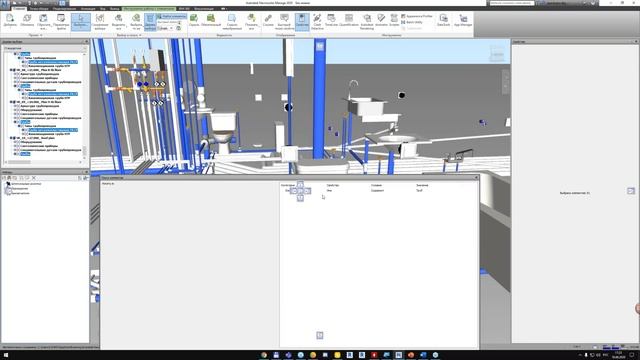The width and height of the screenshot is (640, 360).
Task: Toggle the Дерево выбора panel button
Action: (150, 22)
